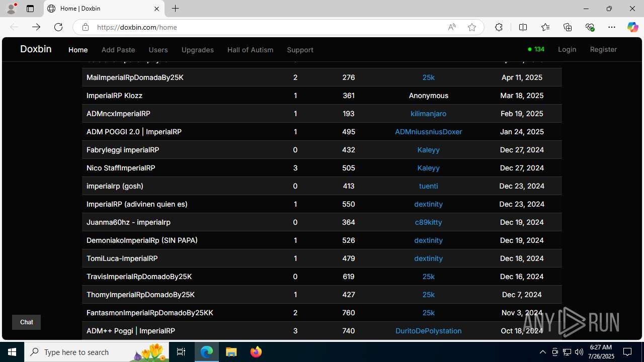This screenshot has height=362, width=644.
Task: Show hidden system tray icons chevron
Action: [x=542, y=352]
